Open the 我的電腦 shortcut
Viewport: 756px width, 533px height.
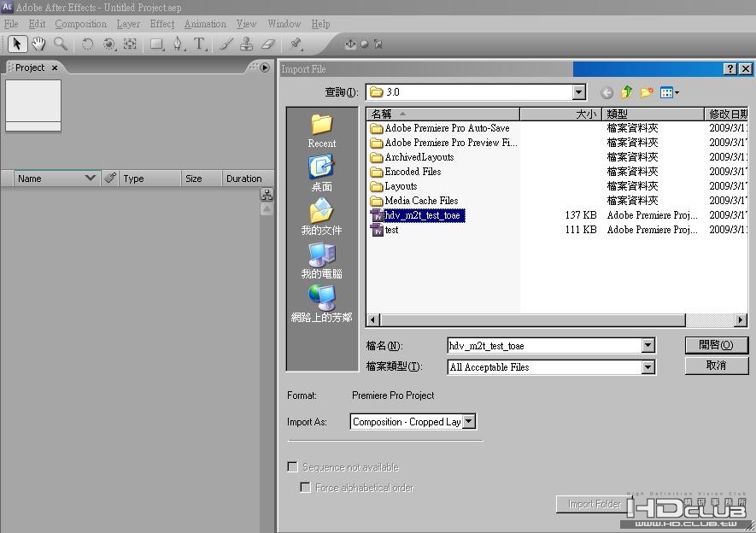(321, 261)
